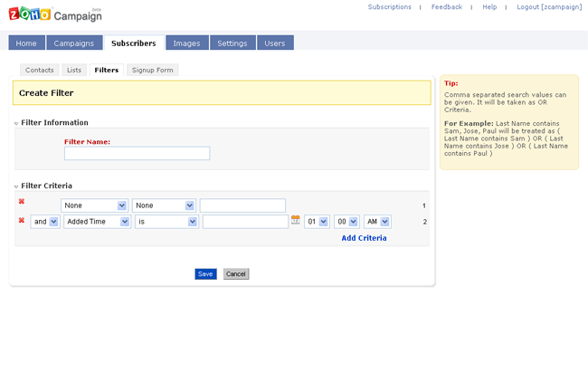Remove the first filter criteria row
Viewport: 588px width, 372px height.
(x=22, y=202)
